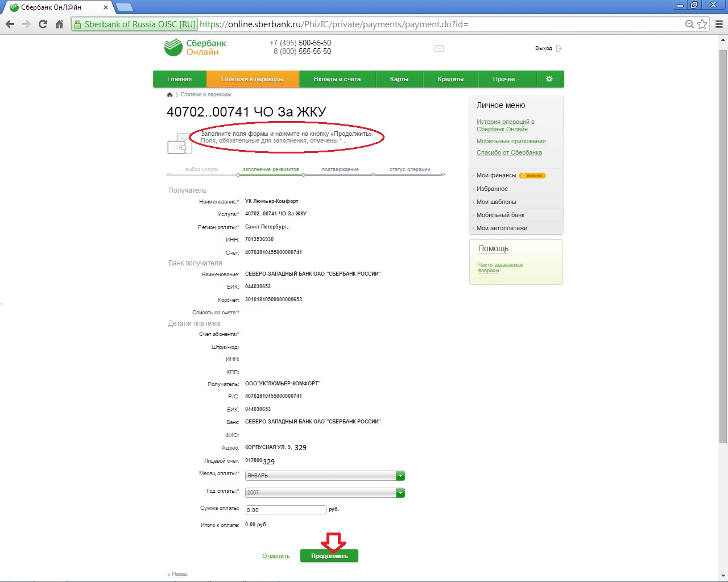Open Платежи и переводы breadcrumb link

pos(206,94)
